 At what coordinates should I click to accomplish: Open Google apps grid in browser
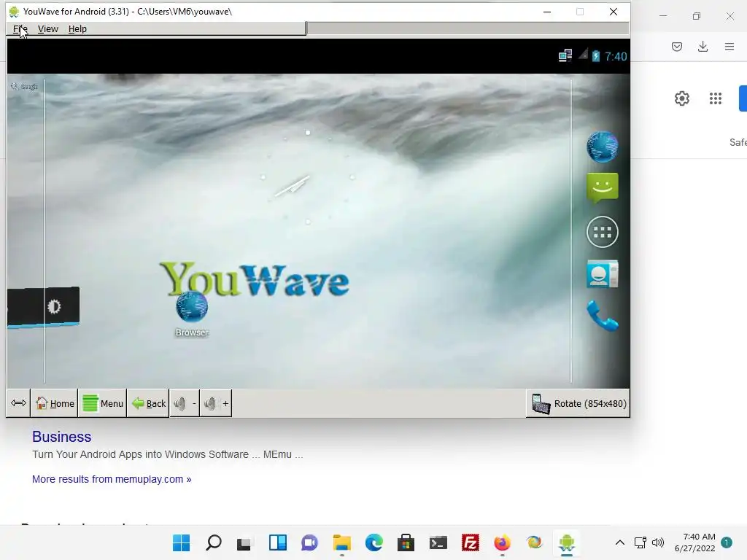715,98
